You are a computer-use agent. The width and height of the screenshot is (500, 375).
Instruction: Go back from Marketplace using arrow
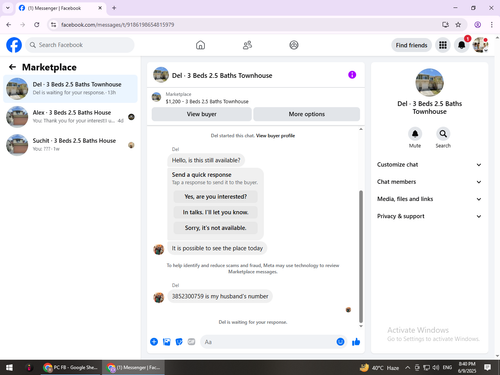pos(12,67)
